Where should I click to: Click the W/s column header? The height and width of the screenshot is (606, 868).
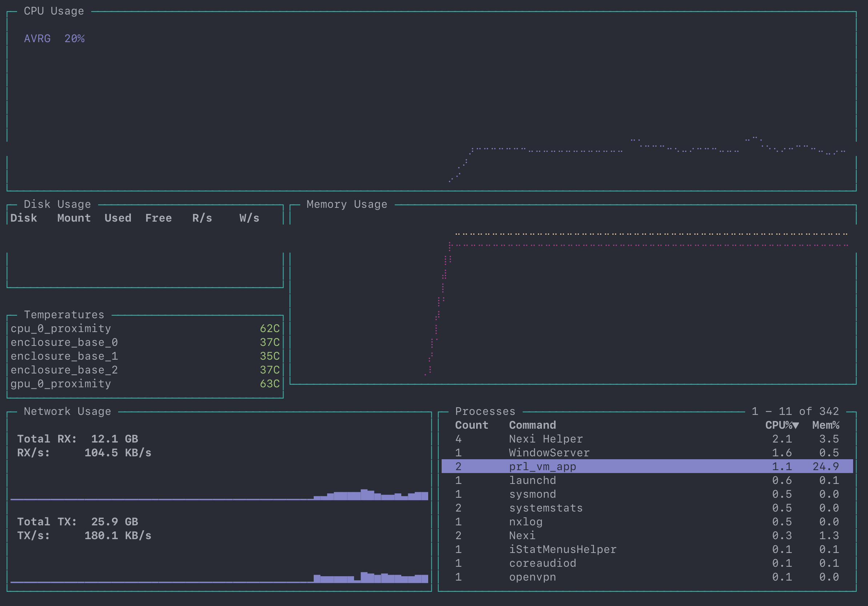click(x=249, y=218)
